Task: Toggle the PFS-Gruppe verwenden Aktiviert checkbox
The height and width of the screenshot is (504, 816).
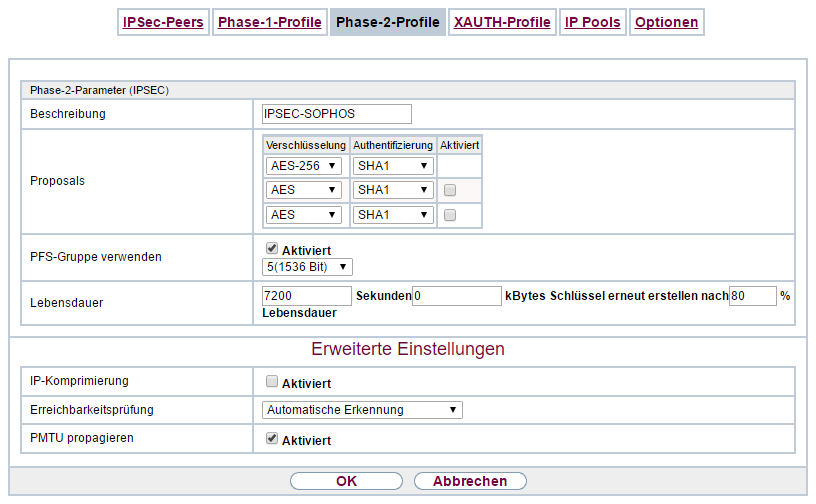Action: coord(272,248)
